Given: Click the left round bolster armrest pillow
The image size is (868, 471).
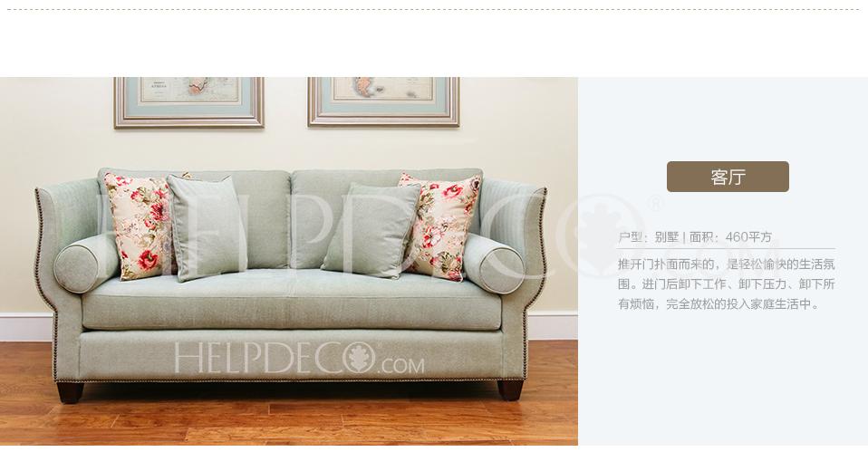Looking at the screenshot, I should click(86, 264).
